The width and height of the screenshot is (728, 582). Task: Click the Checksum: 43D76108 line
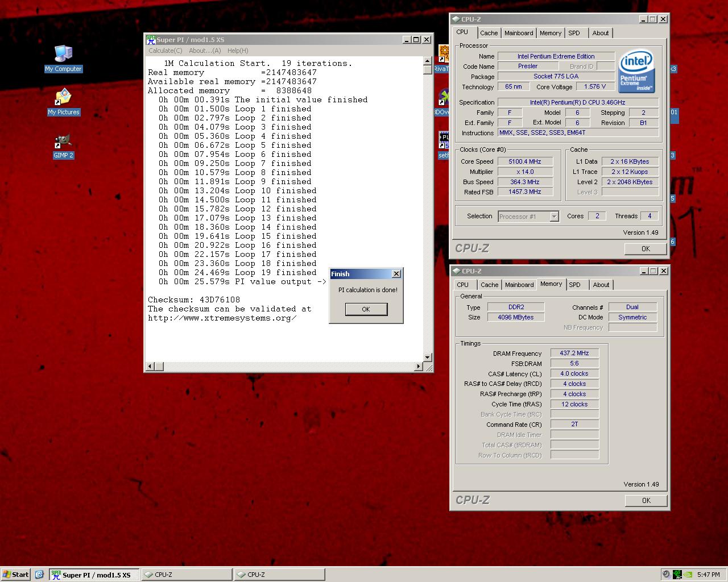click(194, 300)
